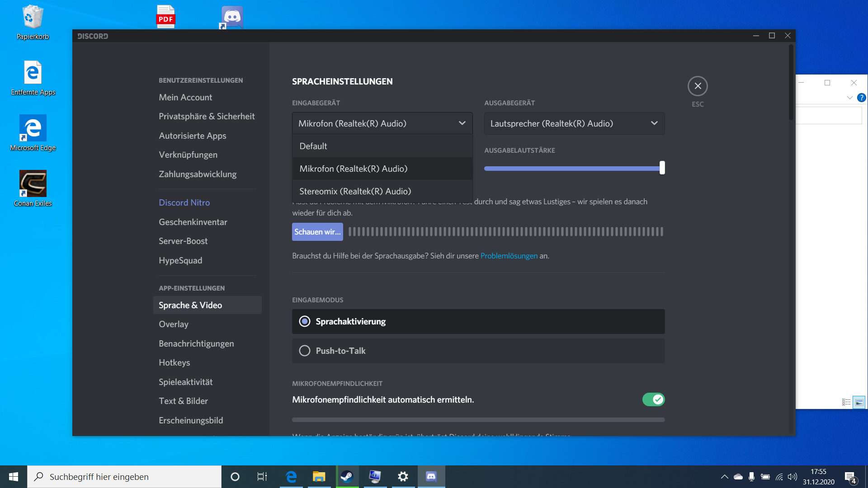
Task: Select the Conan Exiles desktop icon
Action: [33, 189]
